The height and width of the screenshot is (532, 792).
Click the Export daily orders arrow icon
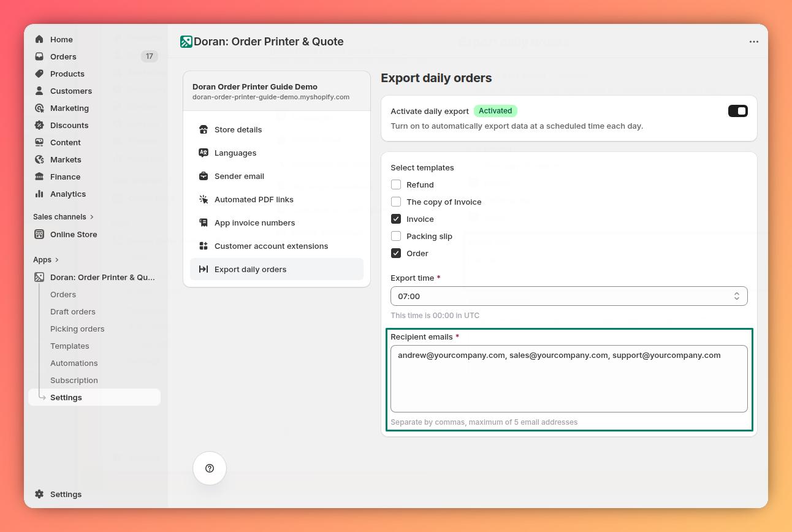[x=204, y=269]
